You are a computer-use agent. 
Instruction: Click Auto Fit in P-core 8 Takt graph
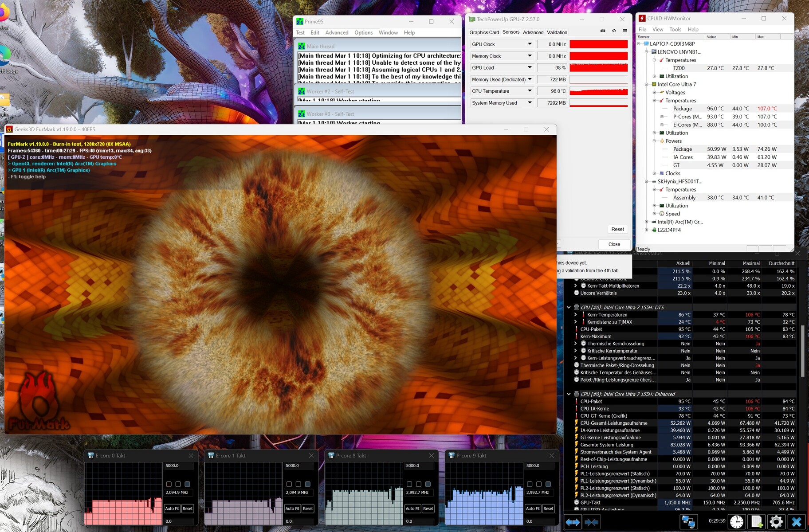pos(412,509)
